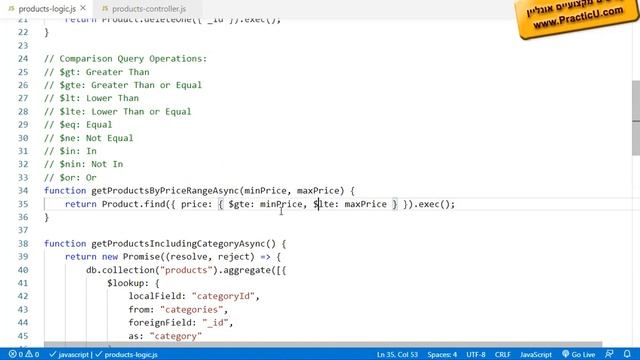Click the maxPrice parameter on line 34

tap(318, 191)
